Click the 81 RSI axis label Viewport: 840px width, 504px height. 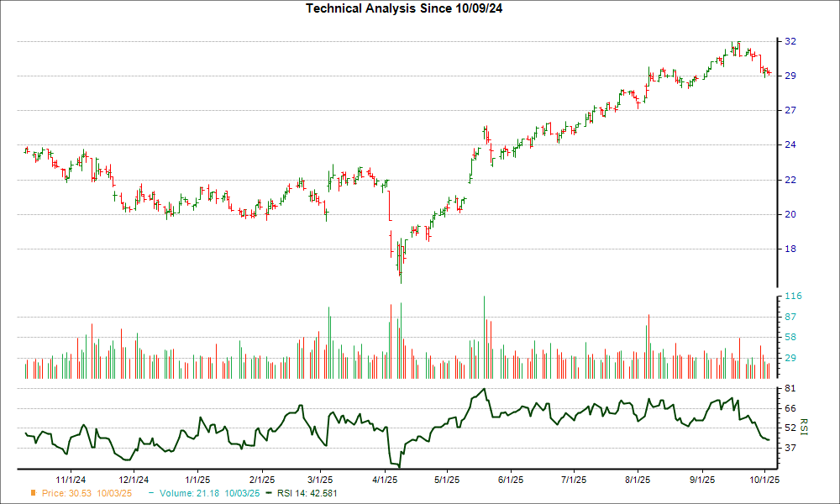(x=790, y=389)
